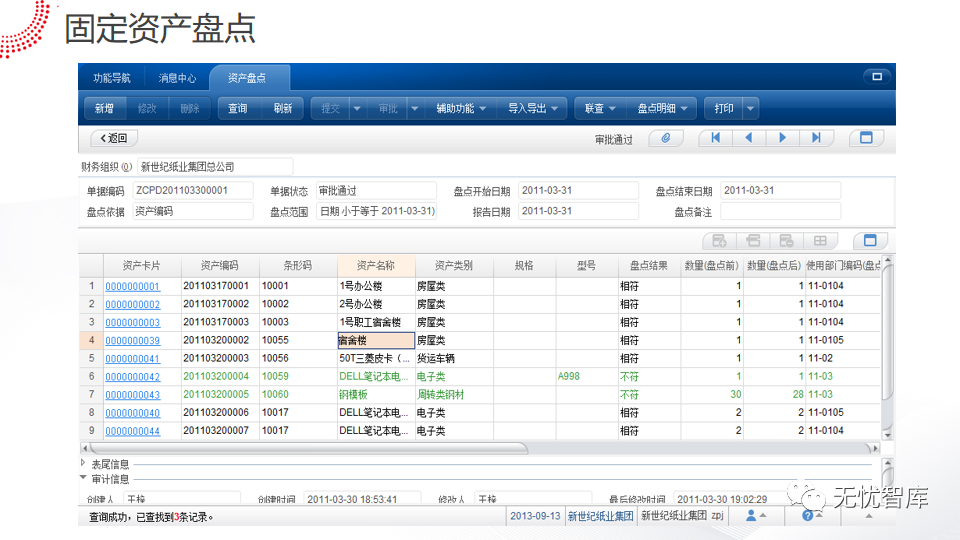Click 新世纪纸业集团 link in status bar
Screen dimensions: 960x540
[x=601, y=516]
